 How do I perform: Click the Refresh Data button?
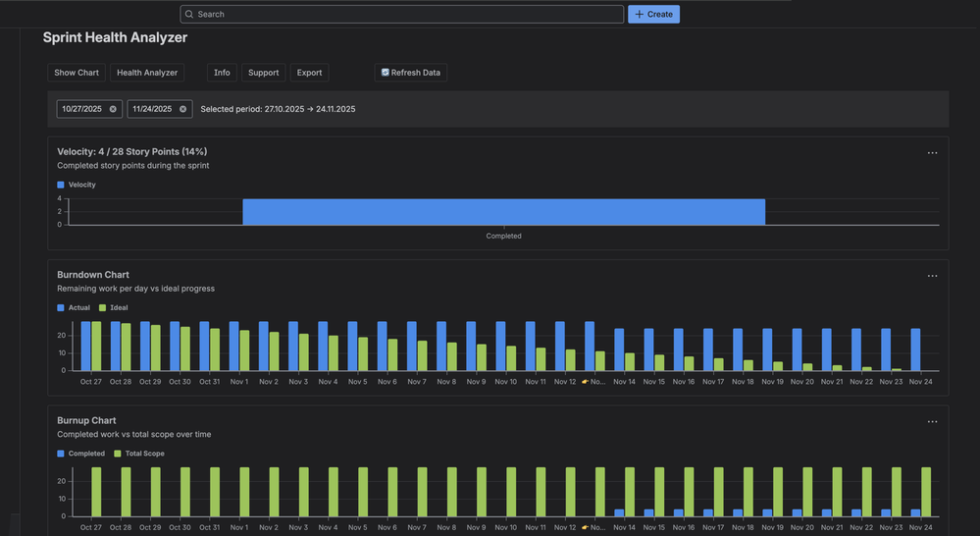(410, 73)
